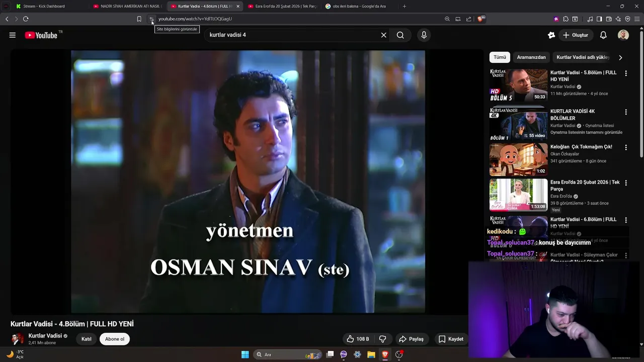The image size is (644, 362).
Task: Switch to obs ileri bakma Google tab
Action: click(359, 6)
